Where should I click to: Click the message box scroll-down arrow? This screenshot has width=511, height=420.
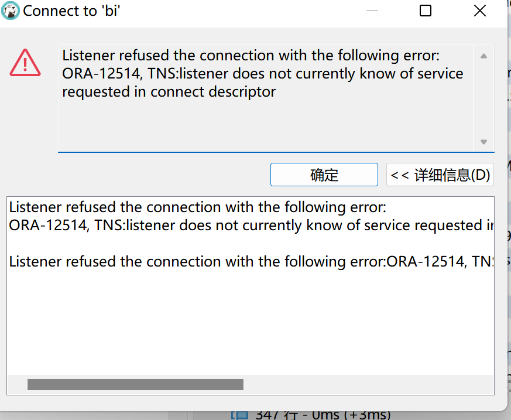[483, 142]
